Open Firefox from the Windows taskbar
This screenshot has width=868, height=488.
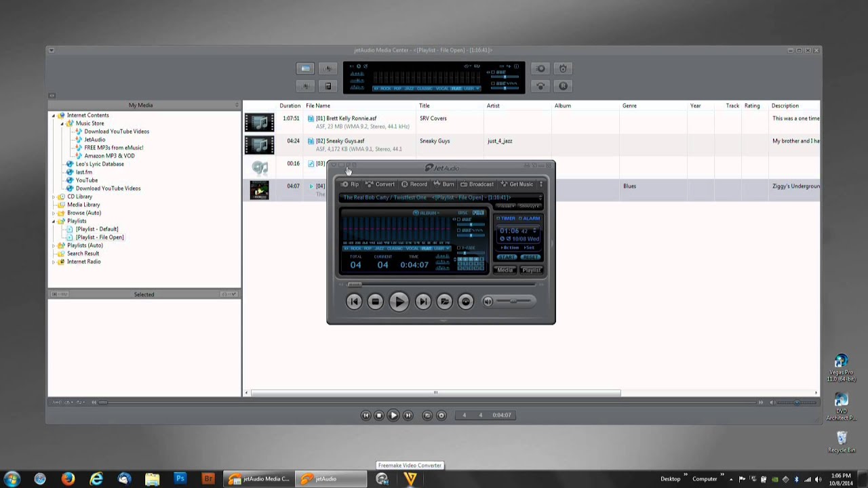click(x=68, y=479)
